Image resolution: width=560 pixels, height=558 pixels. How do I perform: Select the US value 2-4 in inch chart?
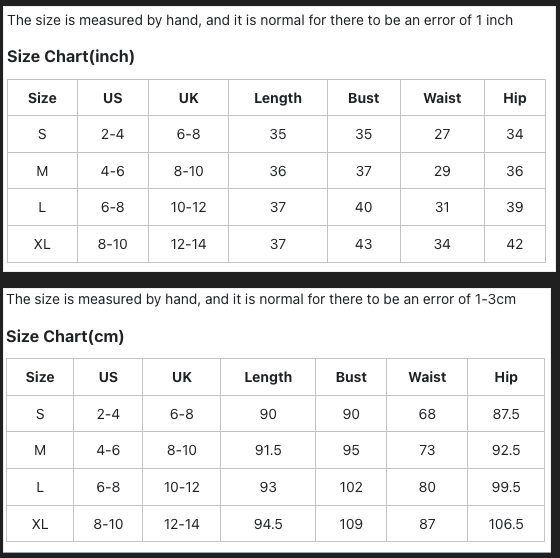click(x=112, y=134)
